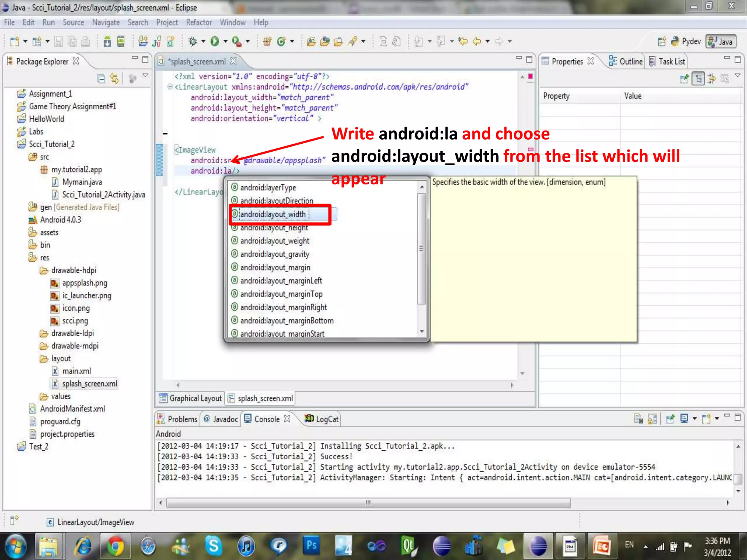Click the New Java Package icon

pyautogui.click(x=267, y=42)
